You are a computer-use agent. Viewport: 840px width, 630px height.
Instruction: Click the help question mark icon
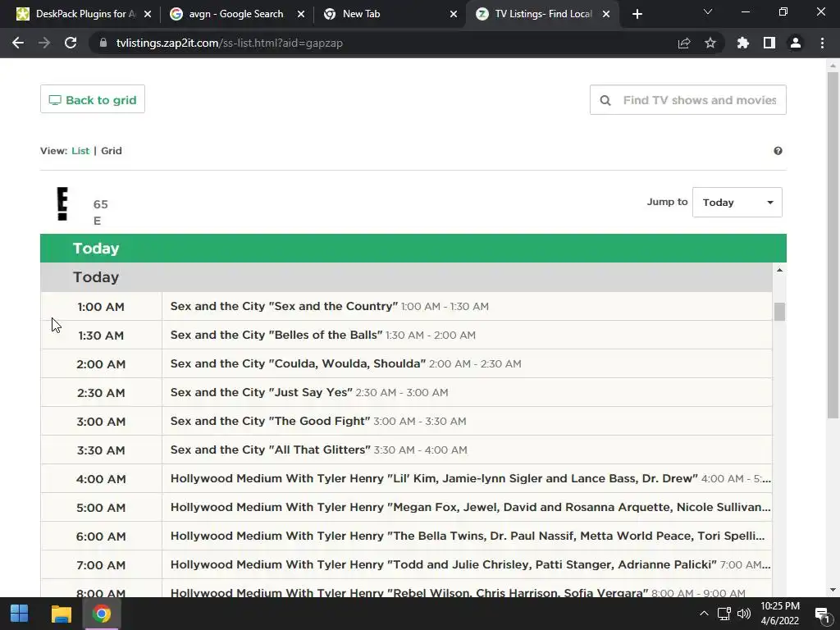point(778,151)
